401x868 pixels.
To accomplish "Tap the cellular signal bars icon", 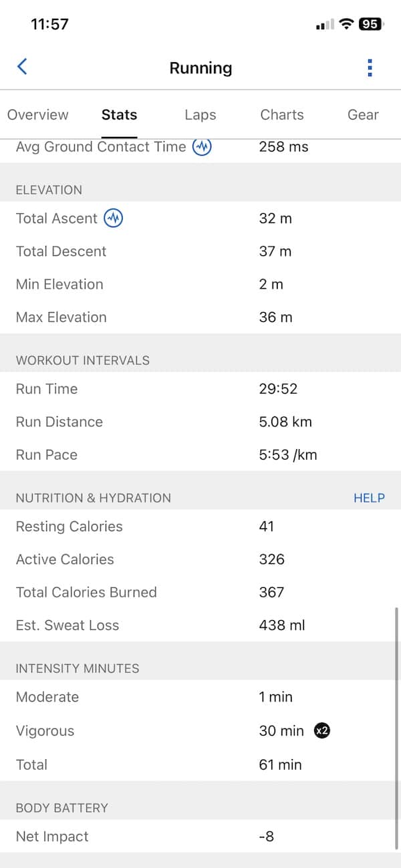I will [325, 25].
